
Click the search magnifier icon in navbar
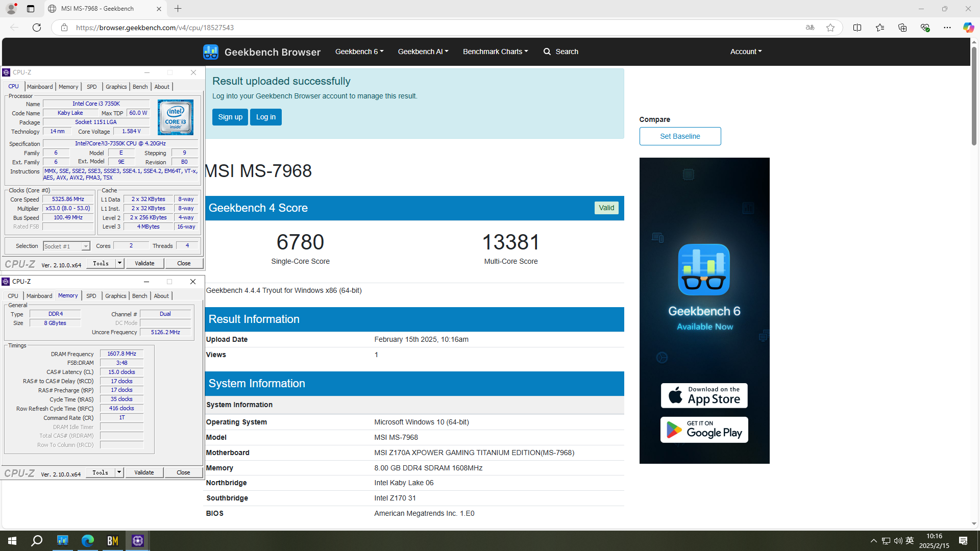click(547, 52)
